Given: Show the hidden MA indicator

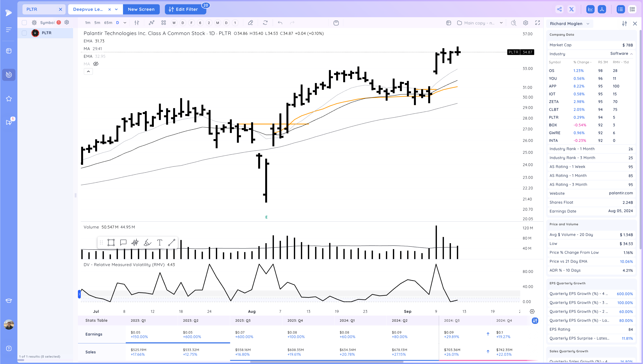Looking at the screenshot, I should pos(96,64).
